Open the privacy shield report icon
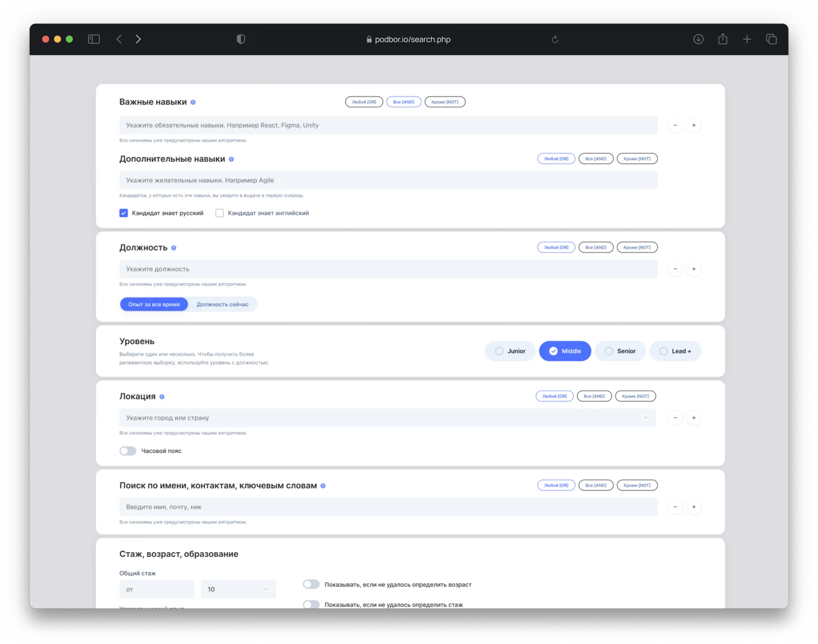This screenshot has height=644, width=818. [x=241, y=39]
